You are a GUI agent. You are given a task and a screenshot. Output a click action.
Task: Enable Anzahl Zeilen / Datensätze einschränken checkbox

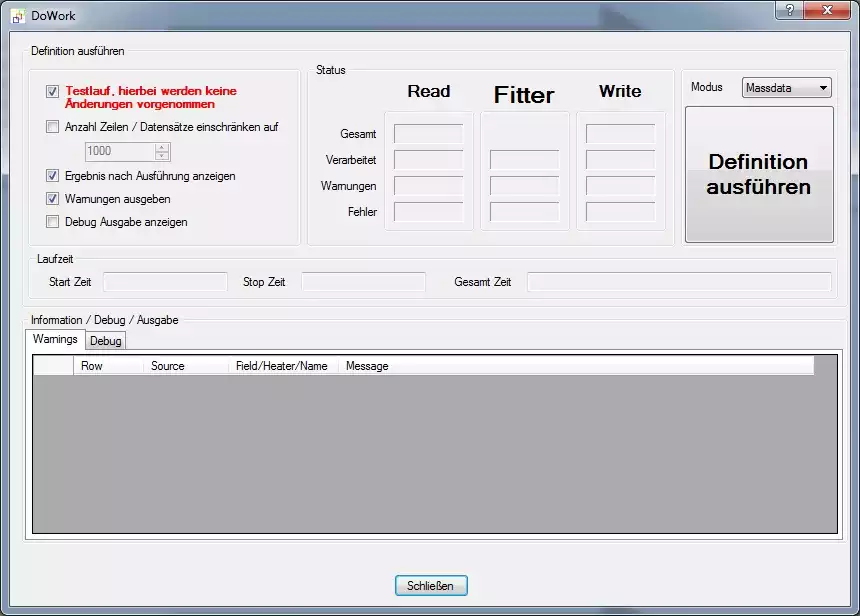(x=53, y=127)
